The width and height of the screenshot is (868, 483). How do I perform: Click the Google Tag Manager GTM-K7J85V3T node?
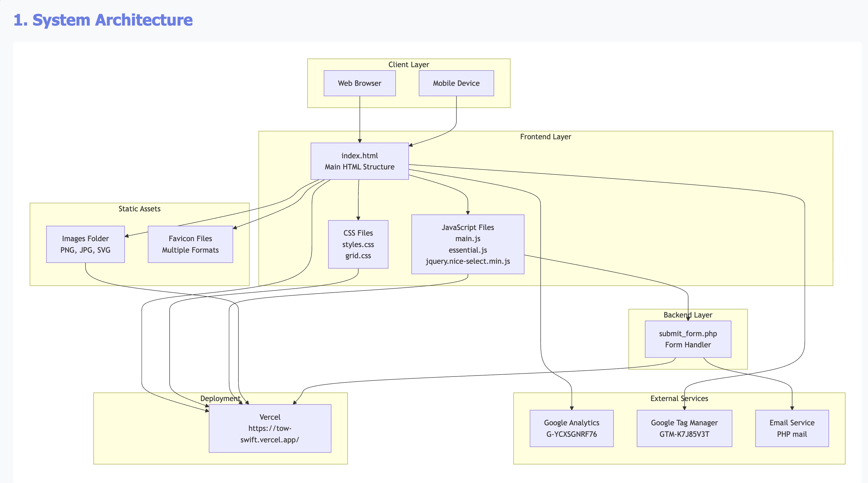(x=684, y=428)
